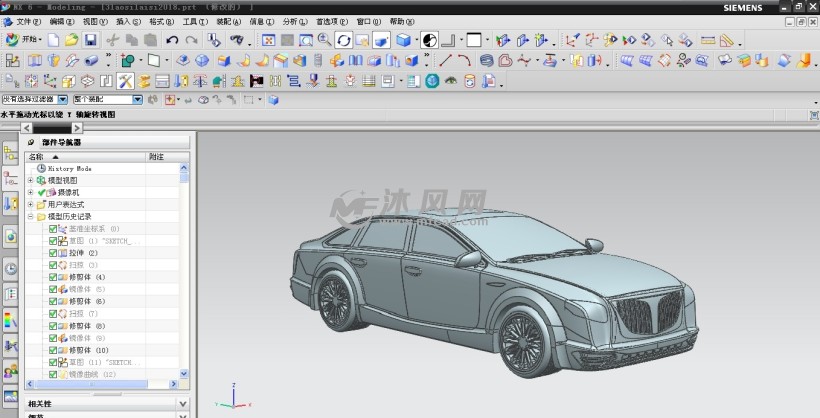Toggle checkbox for 镜像曲线 (12)
The width and height of the screenshot is (820, 418).
[x=53, y=374]
